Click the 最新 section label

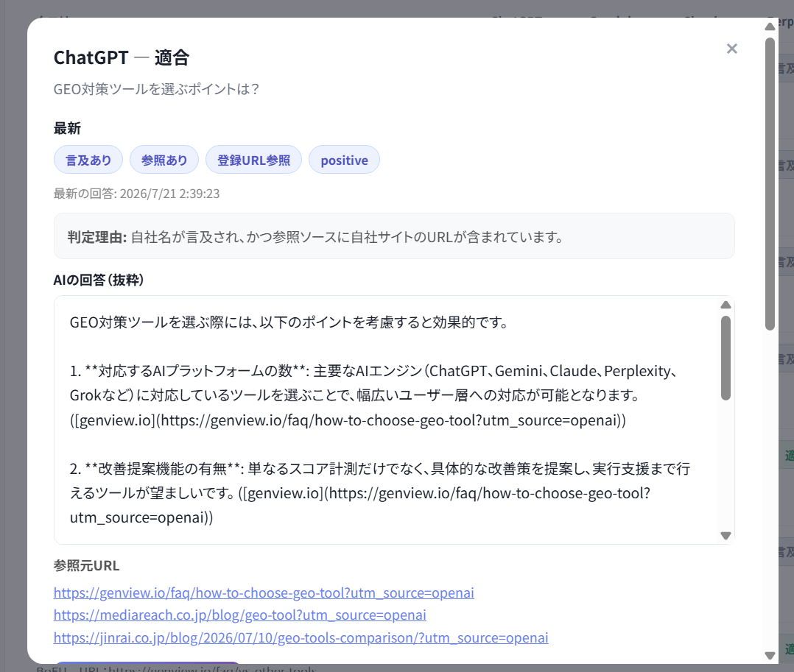click(x=67, y=129)
